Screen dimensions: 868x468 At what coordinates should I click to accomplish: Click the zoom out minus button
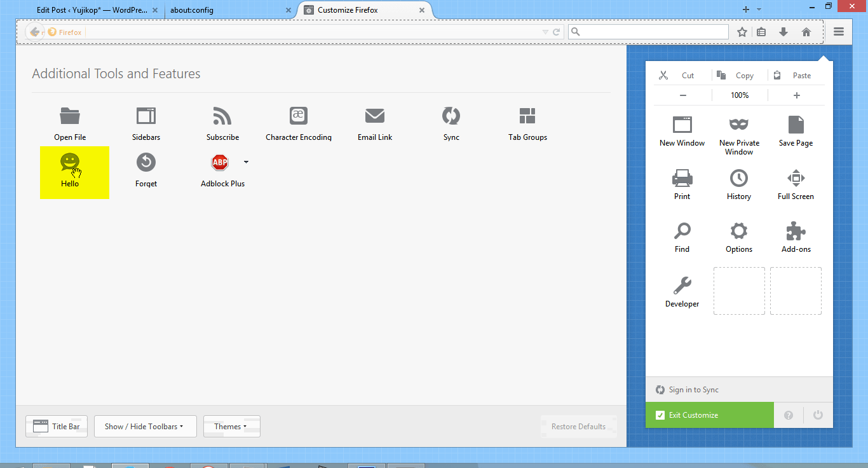[x=683, y=95]
